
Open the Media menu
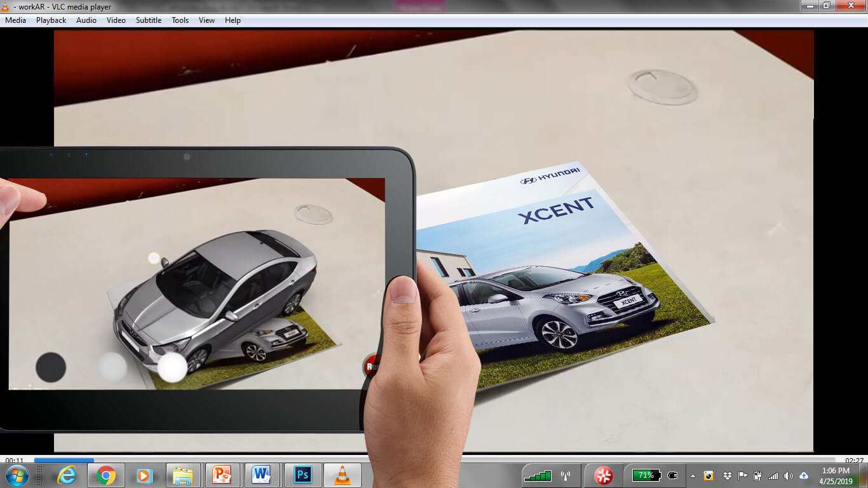coord(15,20)
